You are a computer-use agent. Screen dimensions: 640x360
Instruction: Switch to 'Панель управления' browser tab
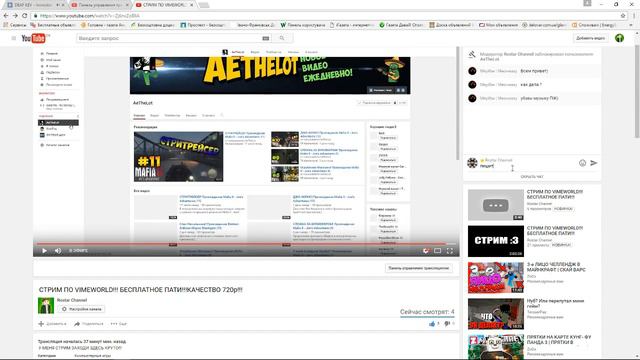click(x=100, y=5)
